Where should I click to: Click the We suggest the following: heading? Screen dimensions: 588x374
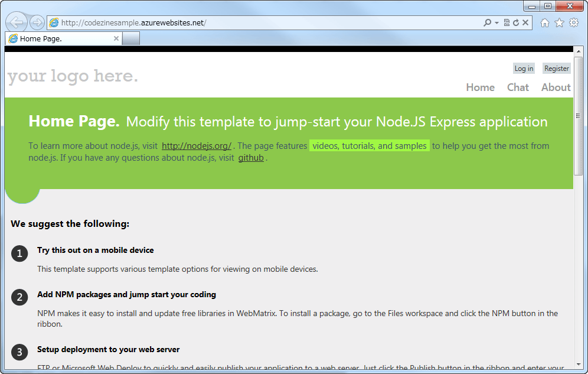[70, 223]
